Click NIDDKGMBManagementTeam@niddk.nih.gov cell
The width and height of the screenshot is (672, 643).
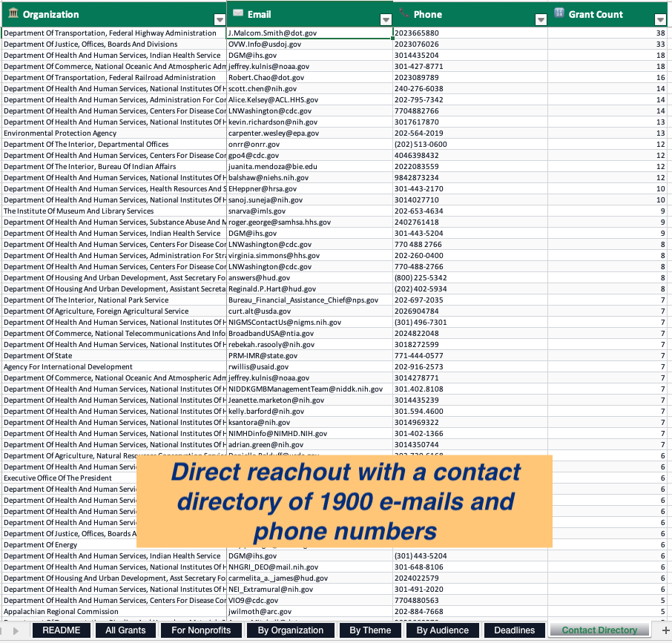[x=309, y=389]
